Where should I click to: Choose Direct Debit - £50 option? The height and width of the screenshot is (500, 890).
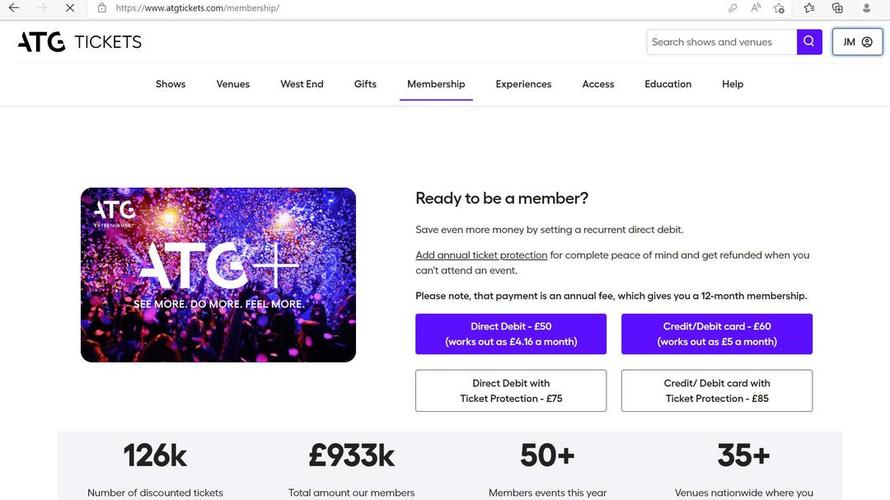[511, 334]
